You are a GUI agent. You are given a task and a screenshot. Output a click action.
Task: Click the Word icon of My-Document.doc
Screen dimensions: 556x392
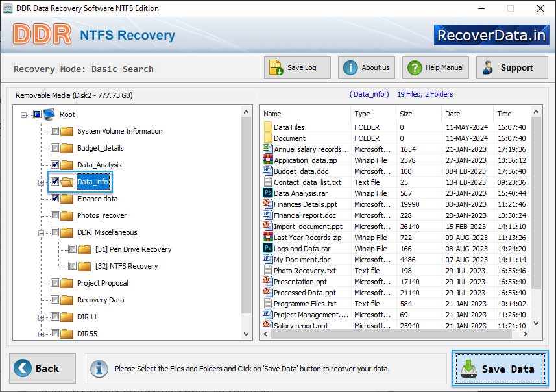[267, 258]
